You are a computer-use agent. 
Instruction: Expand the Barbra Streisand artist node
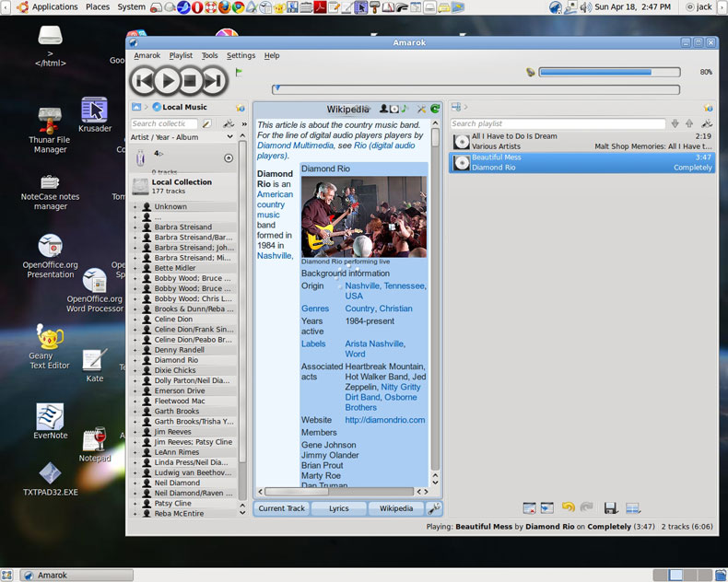[135, 227]
